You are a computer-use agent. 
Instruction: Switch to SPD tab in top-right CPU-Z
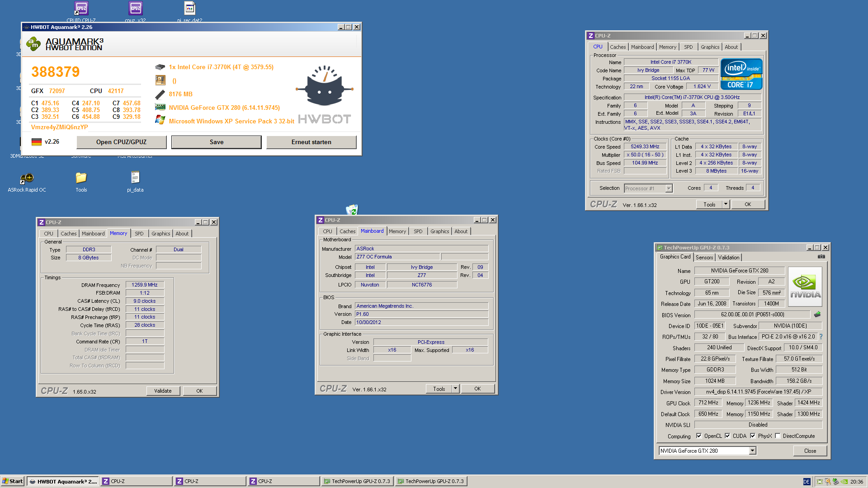click(x=688, y=47)
